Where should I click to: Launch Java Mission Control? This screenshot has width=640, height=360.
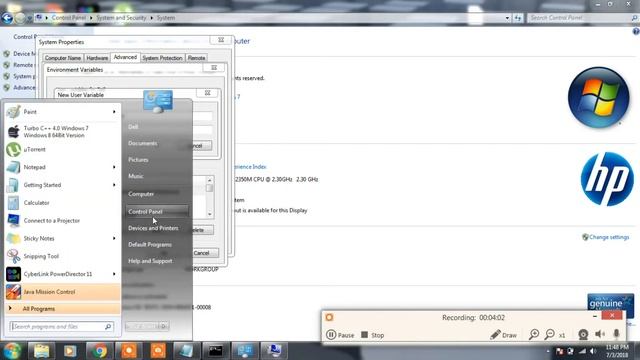click(63, 292)
